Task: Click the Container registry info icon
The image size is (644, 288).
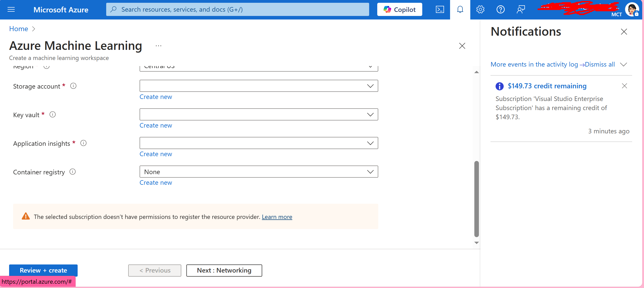Action: click(73, 172)
